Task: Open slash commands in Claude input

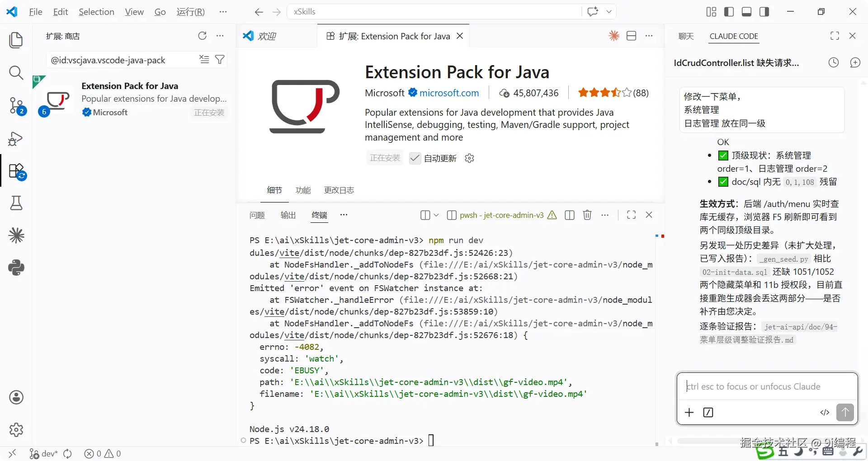Action: point(708,412)
